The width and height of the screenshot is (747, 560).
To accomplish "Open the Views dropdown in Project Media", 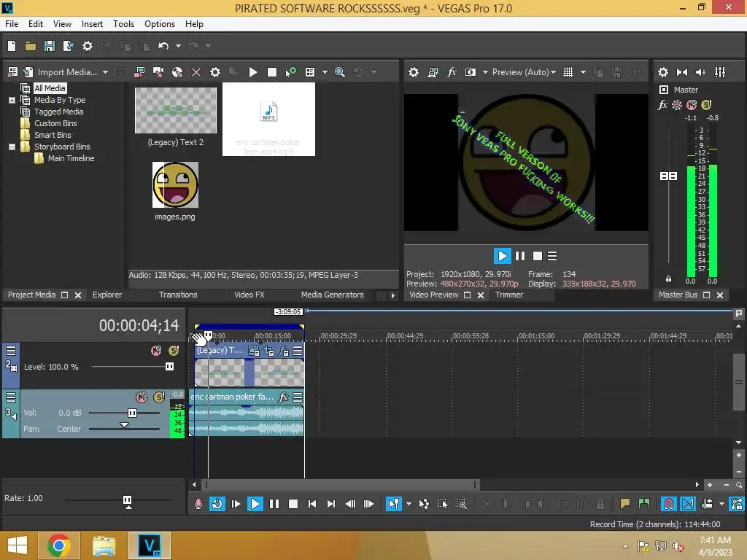I will coord(325,72).
